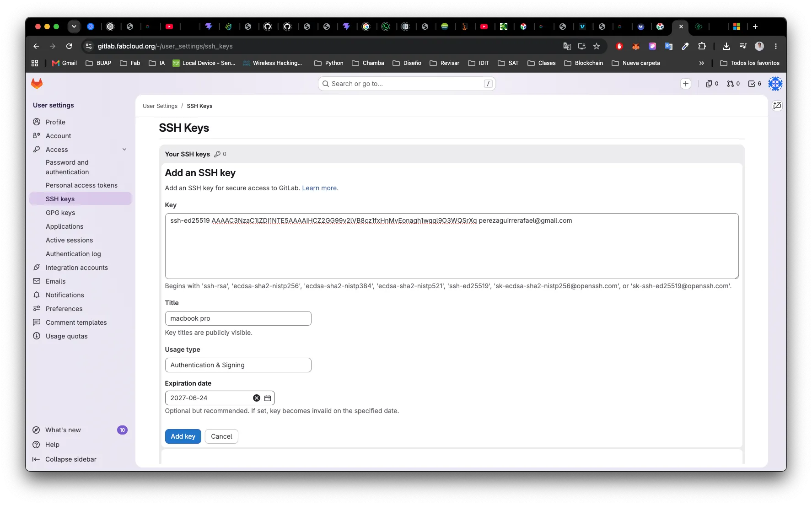812x505 pixels.
Task: Open the Google Translate icon in address bar
Action: coord(567,46)
